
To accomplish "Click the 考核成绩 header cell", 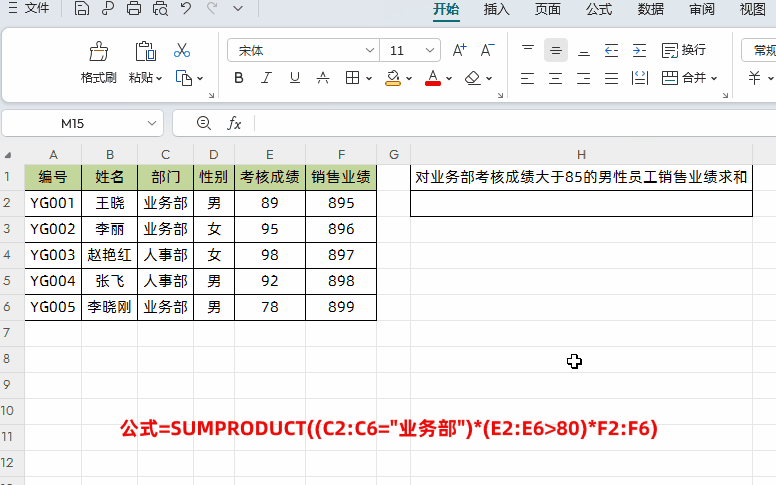I will tap(270, 177).
